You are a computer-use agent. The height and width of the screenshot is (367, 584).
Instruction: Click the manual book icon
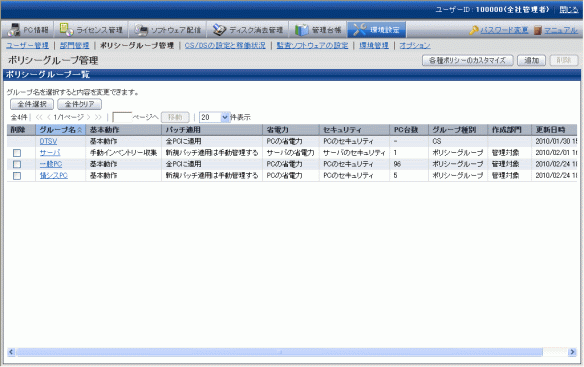pyautogui.click(x=537, y=30)
